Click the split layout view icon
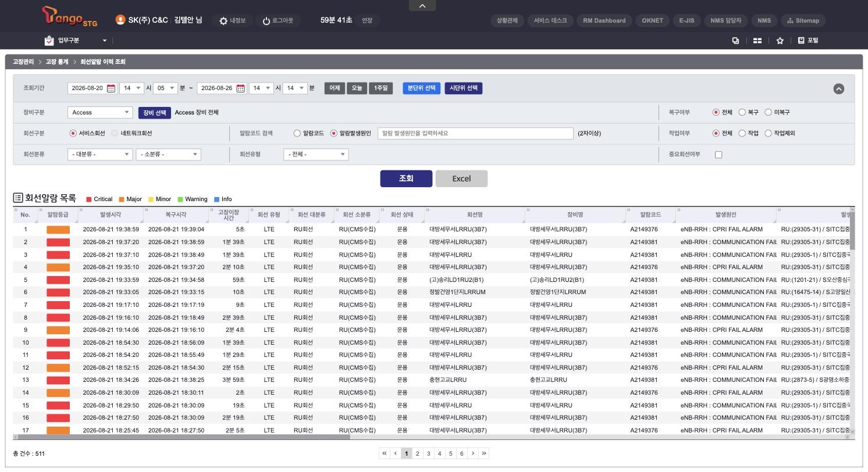 757,41
